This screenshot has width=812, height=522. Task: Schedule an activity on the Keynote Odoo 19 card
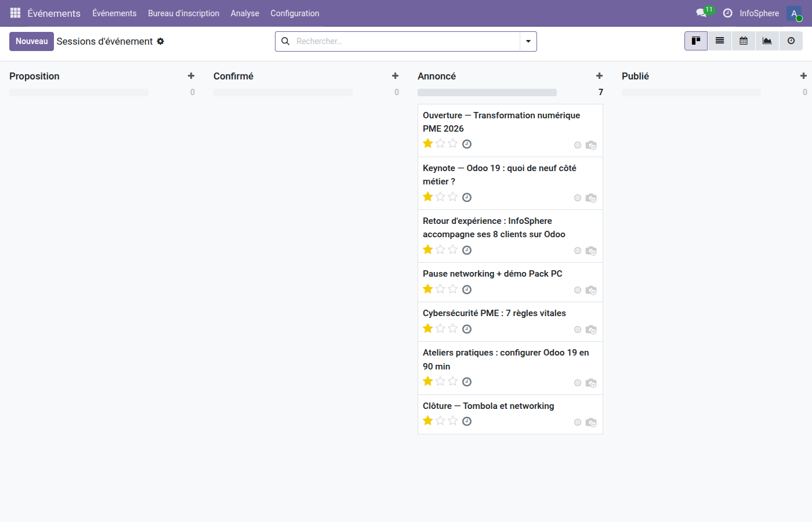click(x=467, y=197)
